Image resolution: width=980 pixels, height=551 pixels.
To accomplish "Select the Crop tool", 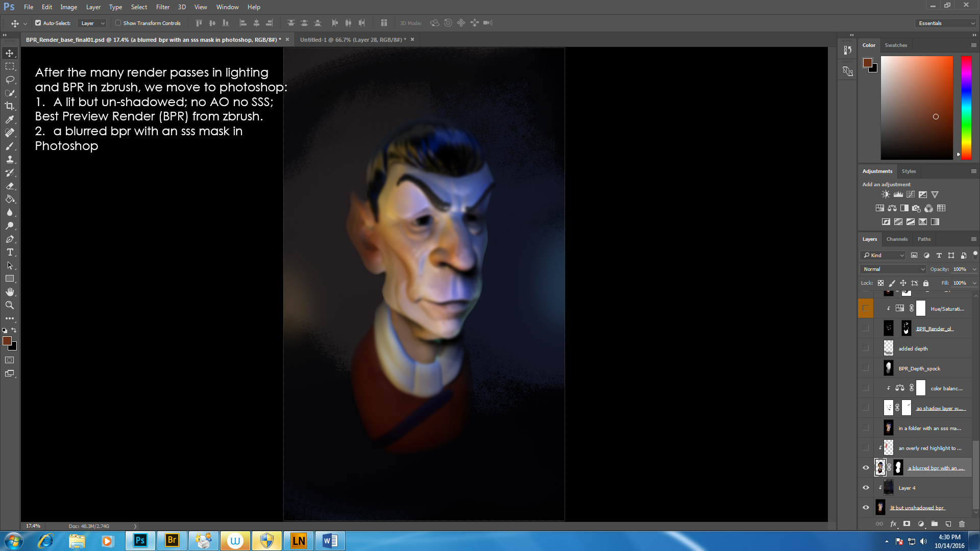I will coord(10,106).
